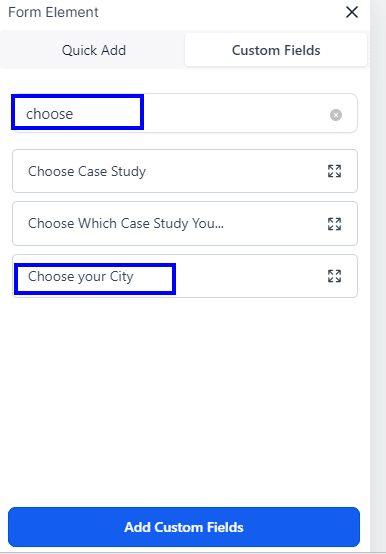This screenshot has height=554, width=386.
Task: Clear the search text with the x icon
Action: click(x=335, y=115)
